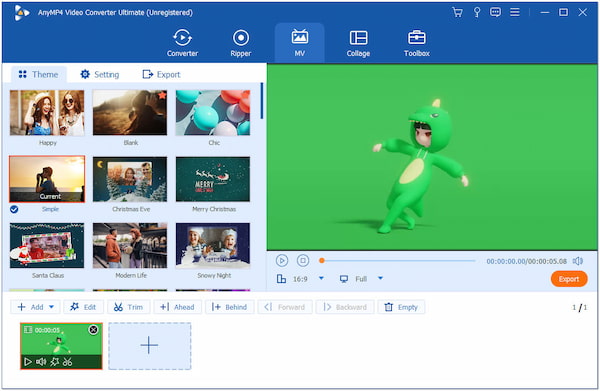Click the preview progress slider handle
The width and height of the screenshot is (600, 391).
(x=322, y=261)
